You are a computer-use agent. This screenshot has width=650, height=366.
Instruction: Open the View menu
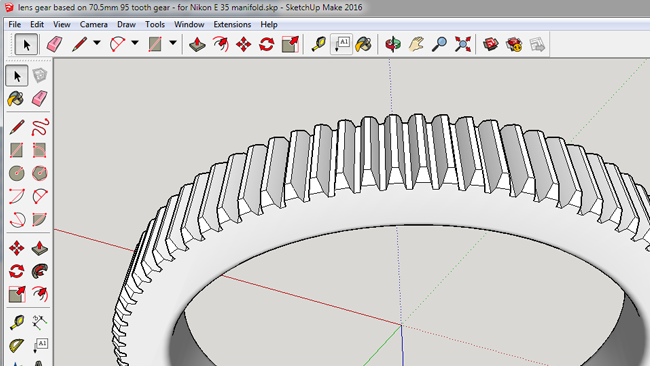click(x=61, y=24)
